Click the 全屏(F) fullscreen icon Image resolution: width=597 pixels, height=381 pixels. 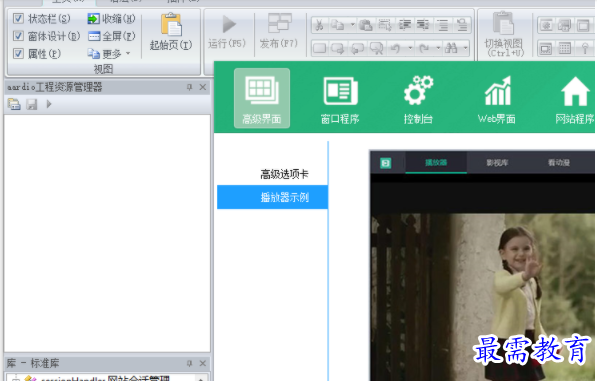(x=94, y=36)
